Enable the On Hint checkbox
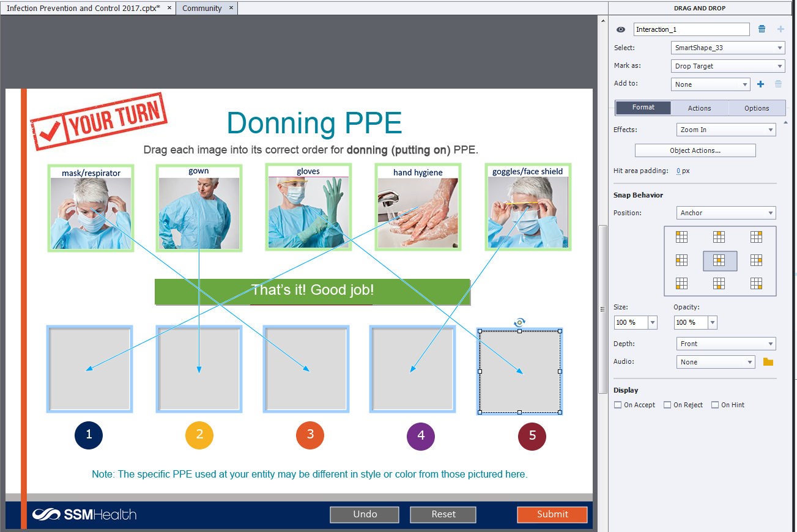 tap(715, 405)
